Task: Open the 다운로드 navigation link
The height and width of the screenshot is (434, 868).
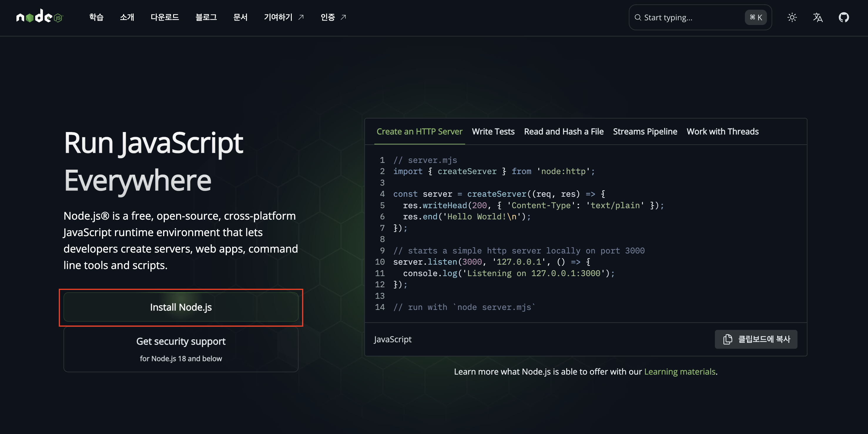Action: 165,17
